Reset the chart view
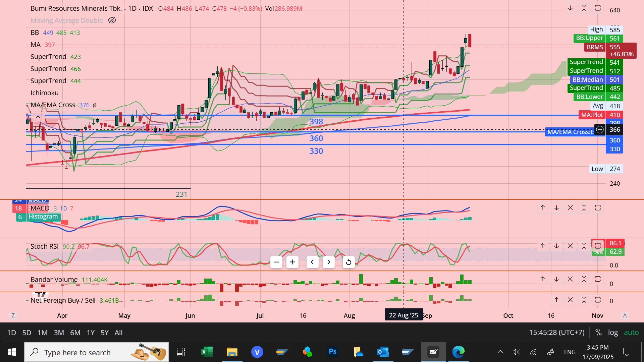 pos(348,262)
